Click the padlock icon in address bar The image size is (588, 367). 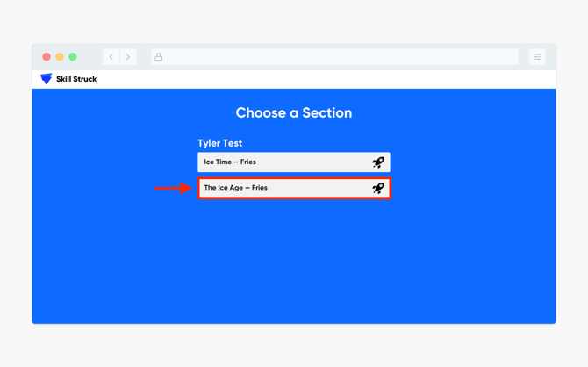point(159,57)
